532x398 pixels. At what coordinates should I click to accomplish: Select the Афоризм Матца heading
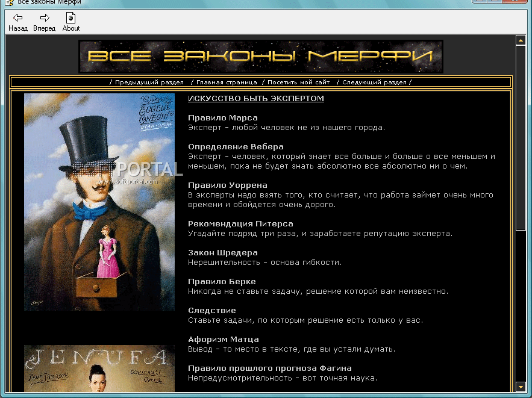[x=224, y=339]
